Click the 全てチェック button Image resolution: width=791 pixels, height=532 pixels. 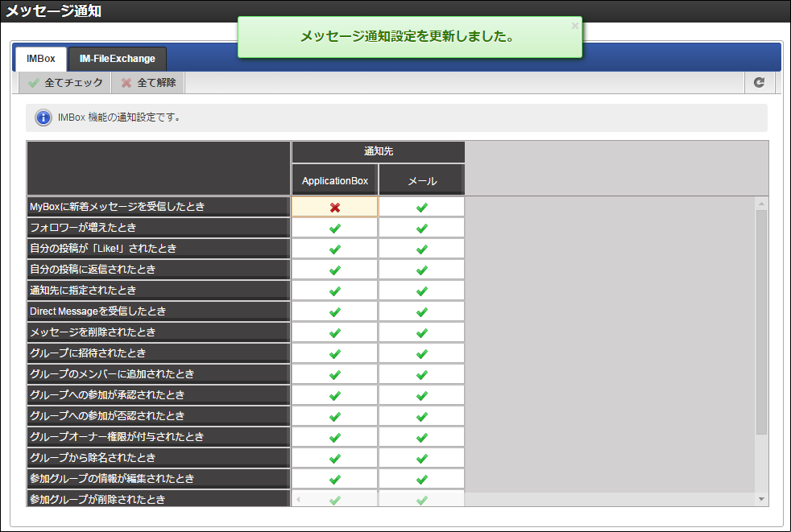(65, 83)
